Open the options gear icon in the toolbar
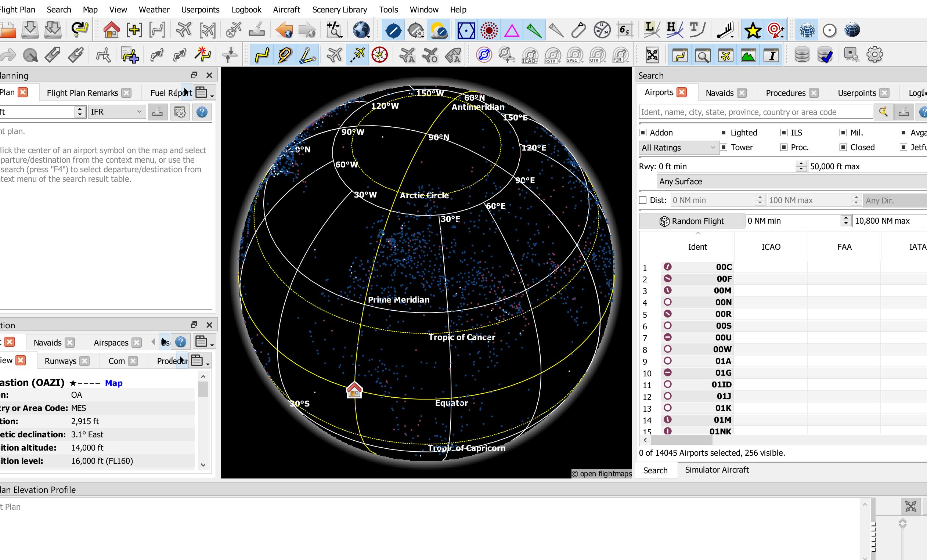927x560 pixels. point(875,55)
